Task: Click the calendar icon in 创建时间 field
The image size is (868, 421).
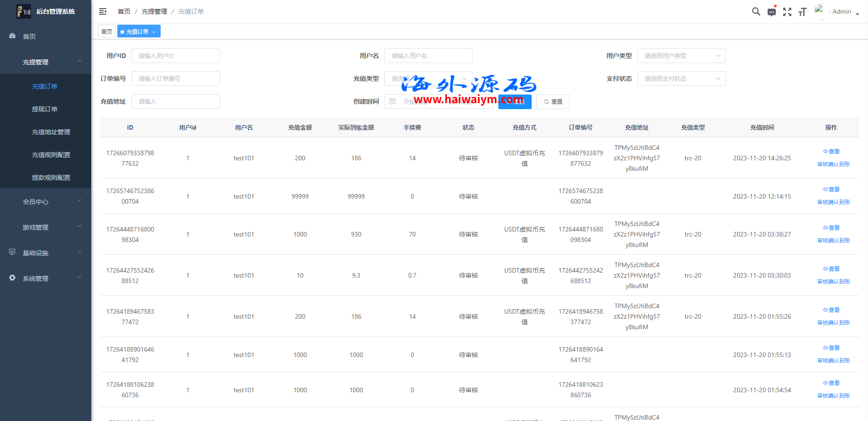Action: 392,101
